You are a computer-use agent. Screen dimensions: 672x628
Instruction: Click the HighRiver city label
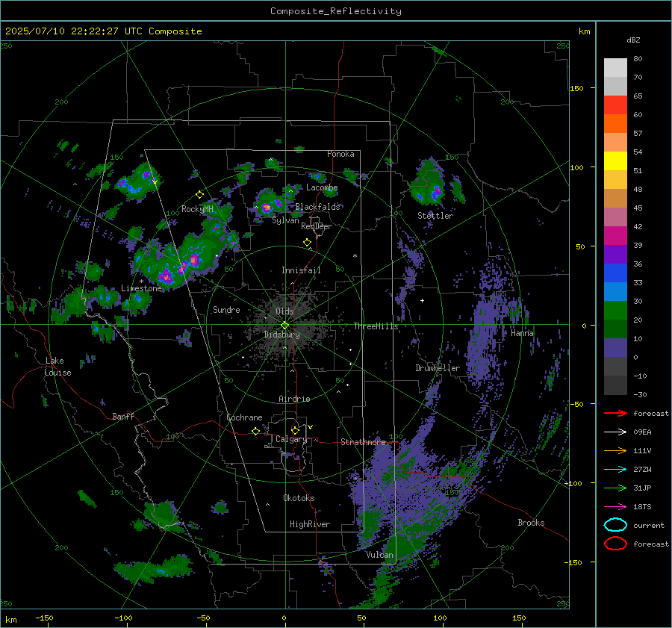coord(310,524)
